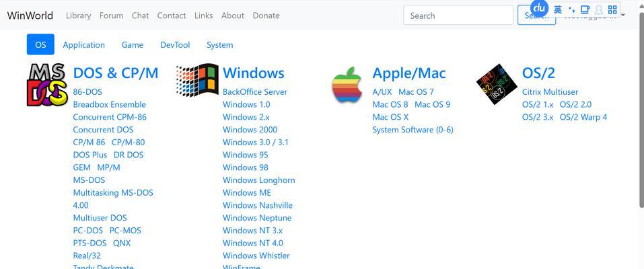Open the Chat nav link

pos(140,15)
